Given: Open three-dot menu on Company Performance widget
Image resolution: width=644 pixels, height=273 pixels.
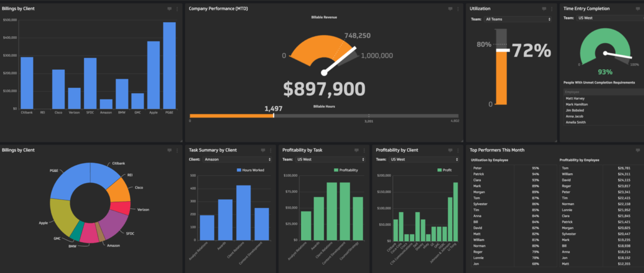Looking at the screenshot, I should point(458,9).
